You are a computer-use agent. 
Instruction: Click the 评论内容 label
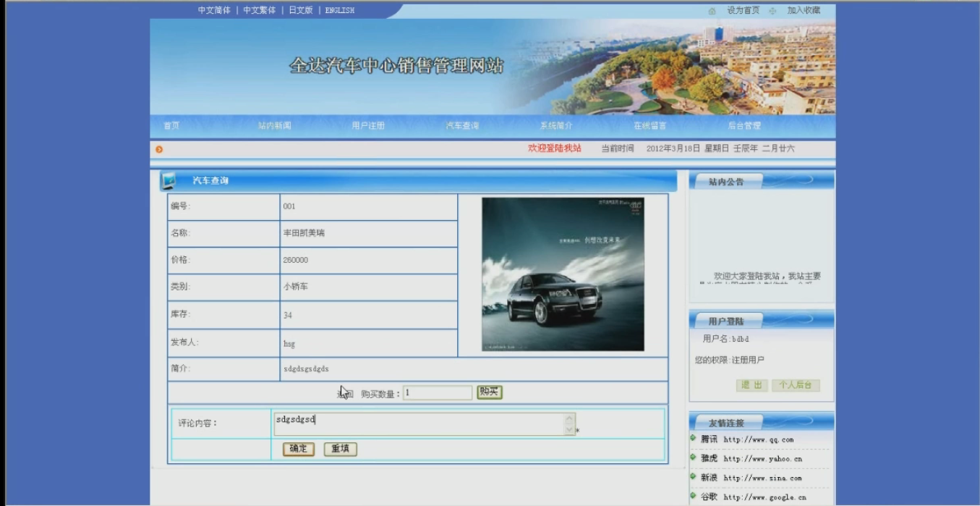coord(197,423)
